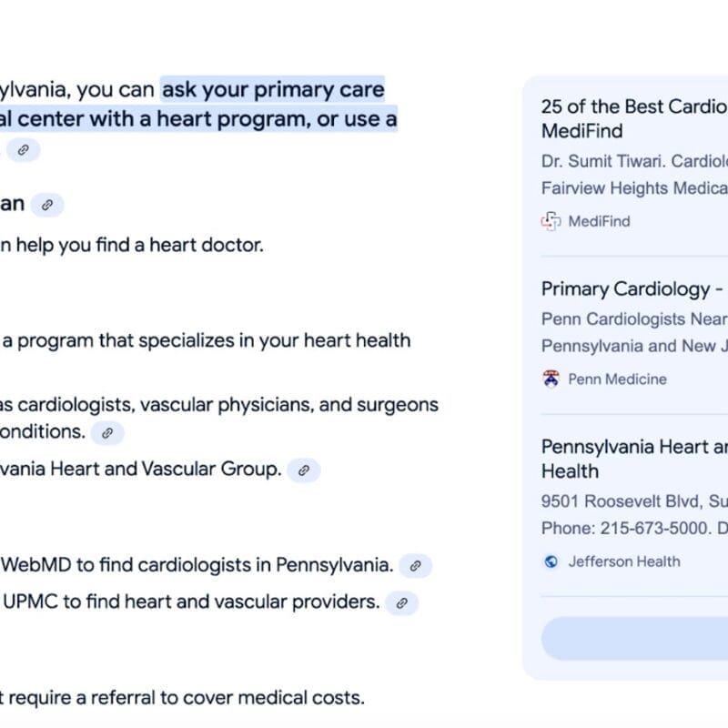Screen dimensions: 728x728
Task: Click the link icon after the WebMD cardiologists line
Action: coord(414,565)
